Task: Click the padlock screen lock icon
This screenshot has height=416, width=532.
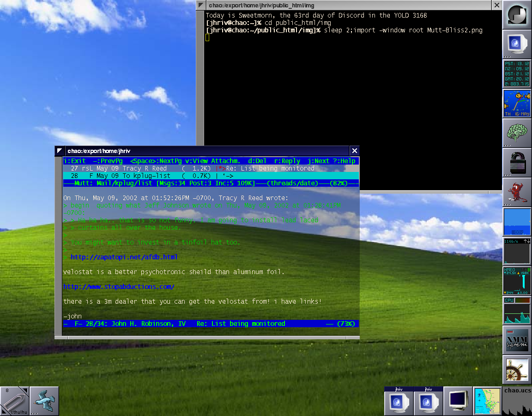Action: pos(517,162)
